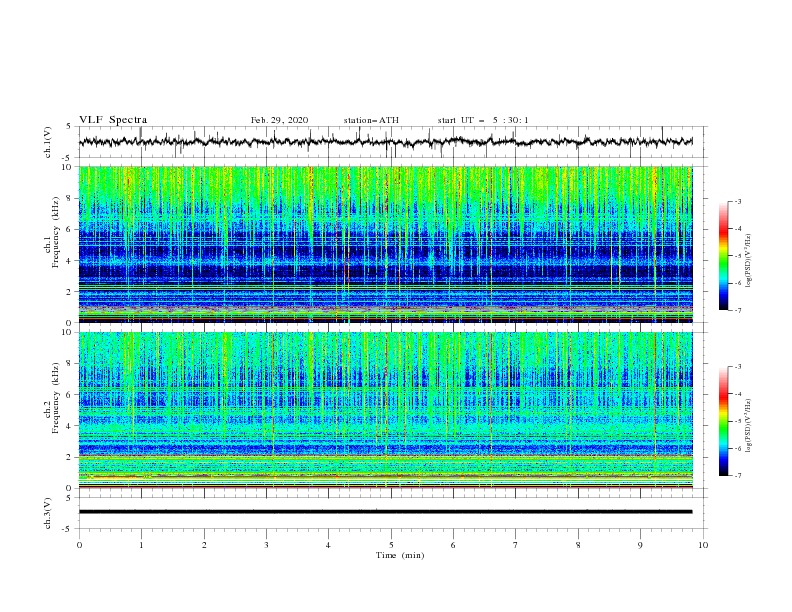Click the date 'Feb. 29, 2020'
The width and height of the screenshot is (792, 612).
click(x=279, y=120)
